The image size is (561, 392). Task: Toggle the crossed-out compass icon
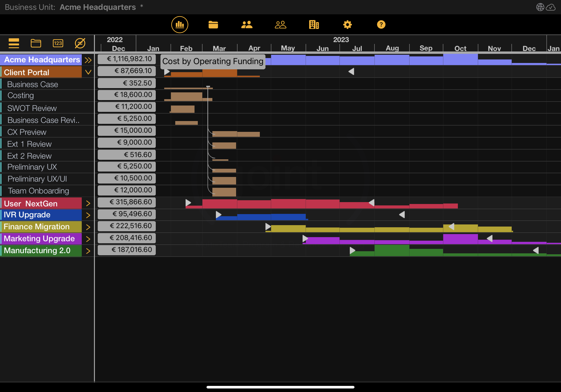coord(80,43)
